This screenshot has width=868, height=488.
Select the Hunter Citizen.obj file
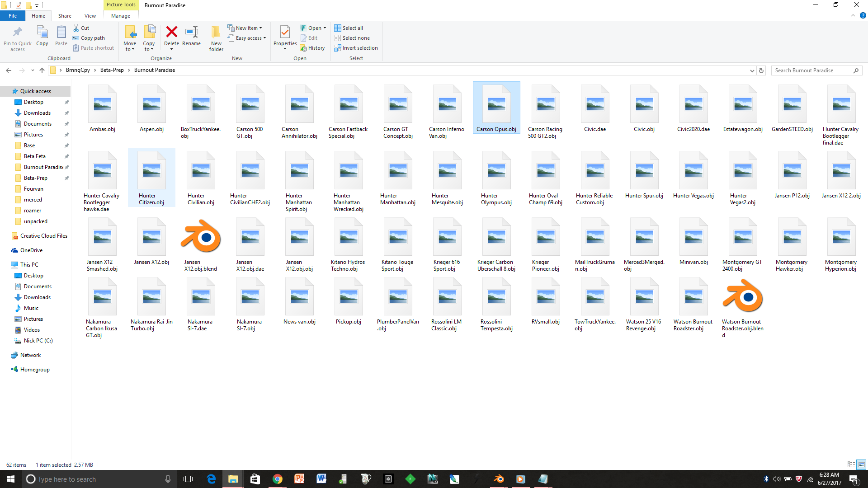(151, 177)
